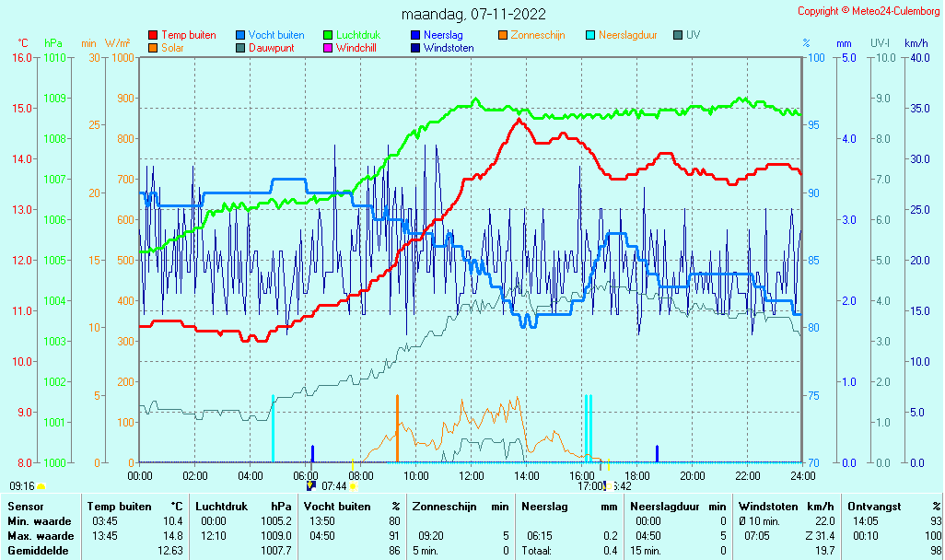This screenshot has height=560, width=945.
Task: Click the Windstoten km/h table header
Action: [787, 507]
